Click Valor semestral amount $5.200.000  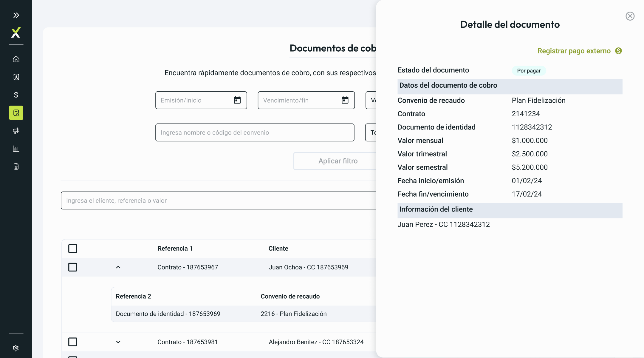[x=530, y=168]
